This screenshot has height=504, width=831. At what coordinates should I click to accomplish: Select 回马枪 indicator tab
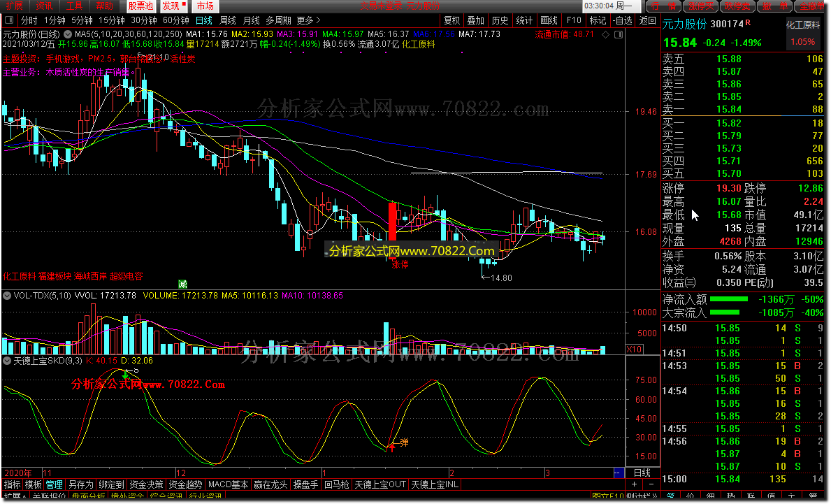click(x=337, y=484)
